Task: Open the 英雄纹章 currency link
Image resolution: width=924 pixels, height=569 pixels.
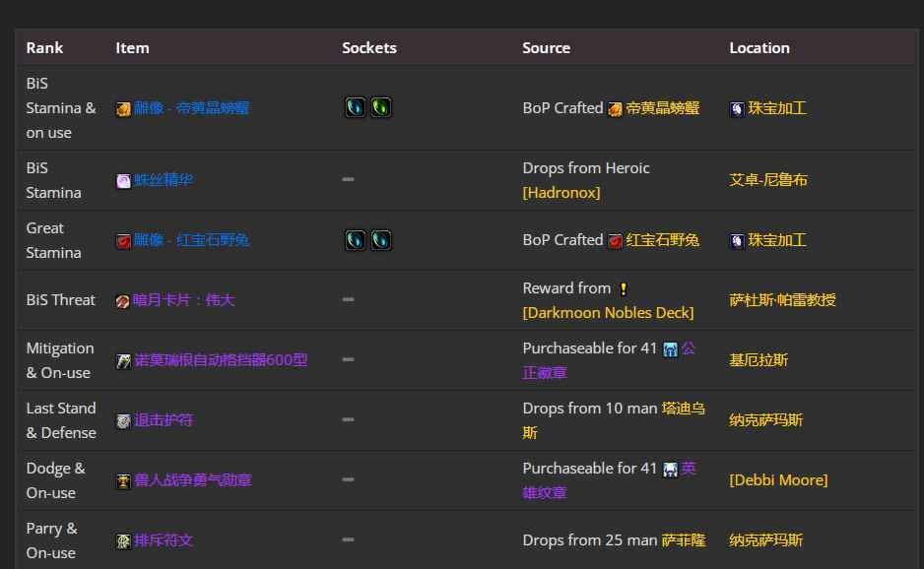Action: pos(545,493)
